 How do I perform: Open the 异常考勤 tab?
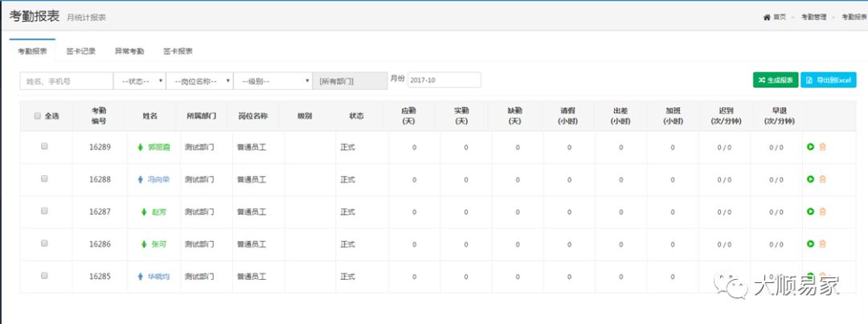pos(129,51)
